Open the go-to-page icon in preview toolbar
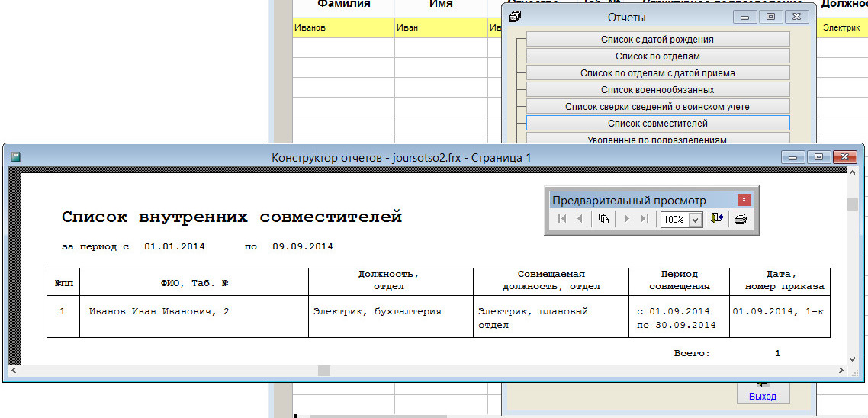Screen dimensions: 868x418 coord(604,219)
